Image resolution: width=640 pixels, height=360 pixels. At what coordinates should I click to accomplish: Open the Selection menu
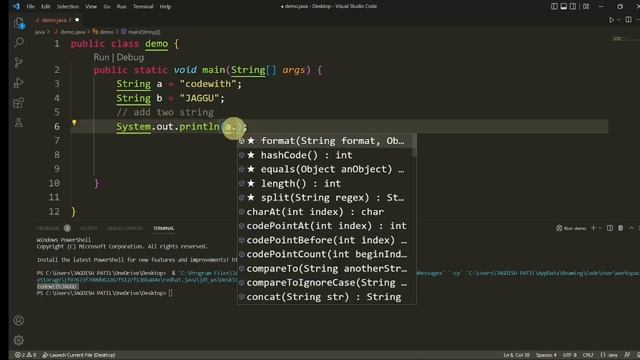pyautogui.click(x=68, y=7)
